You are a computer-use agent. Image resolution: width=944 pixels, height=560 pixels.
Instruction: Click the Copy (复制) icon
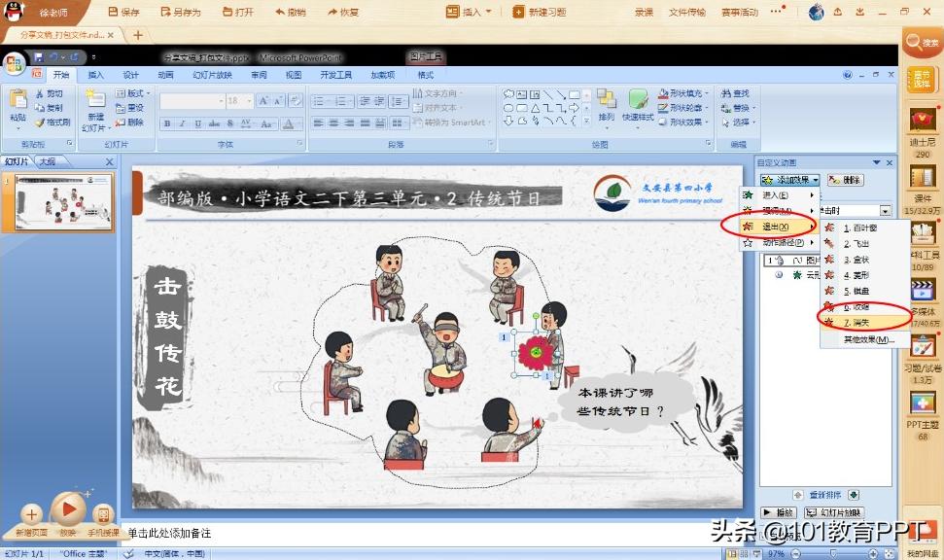[41, 108]
